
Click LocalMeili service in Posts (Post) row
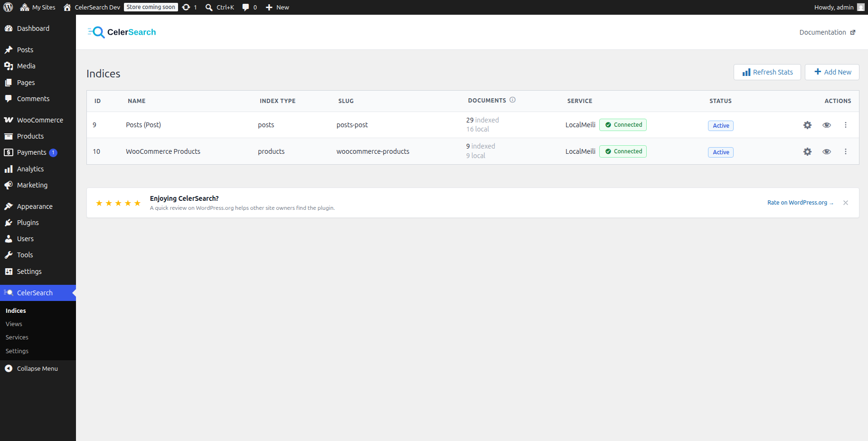click(580, 125)
